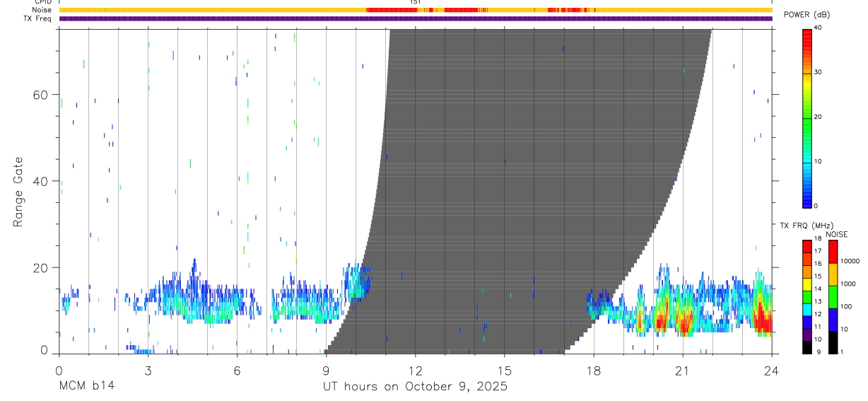868x401 pixels.
Task: Click the 13 tick on TX FRQ scale
Action: pyautogui.click(x=817, y=301)
